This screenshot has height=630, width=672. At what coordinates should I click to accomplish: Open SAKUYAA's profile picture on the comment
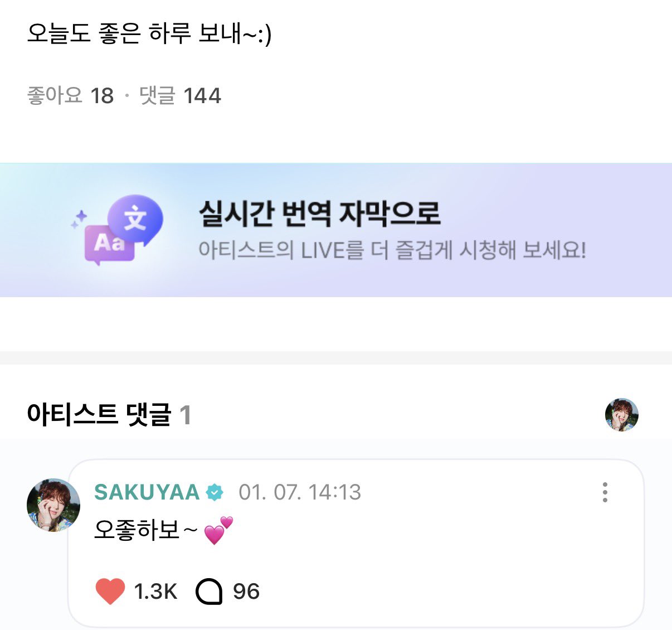pos(53,505)
